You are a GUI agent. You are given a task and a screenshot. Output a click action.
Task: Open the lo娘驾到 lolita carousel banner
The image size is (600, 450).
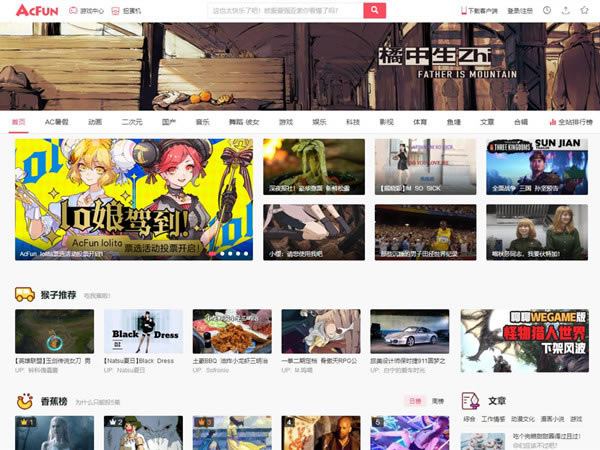[134, 199]
